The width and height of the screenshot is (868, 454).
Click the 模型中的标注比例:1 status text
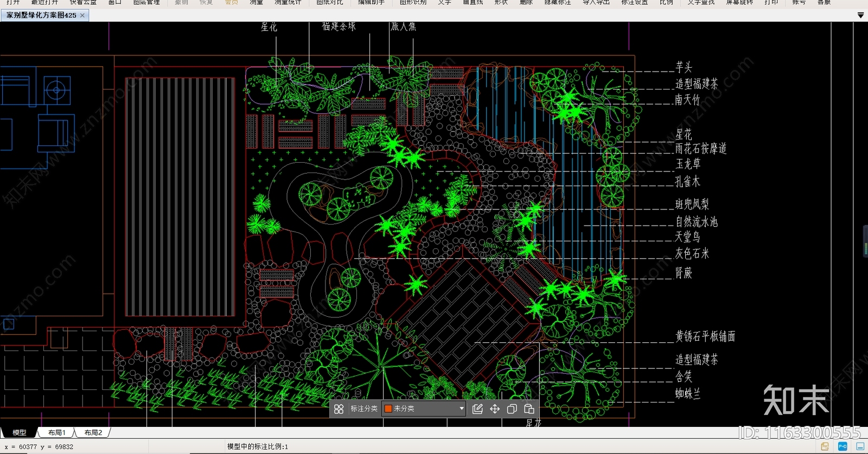258,447
